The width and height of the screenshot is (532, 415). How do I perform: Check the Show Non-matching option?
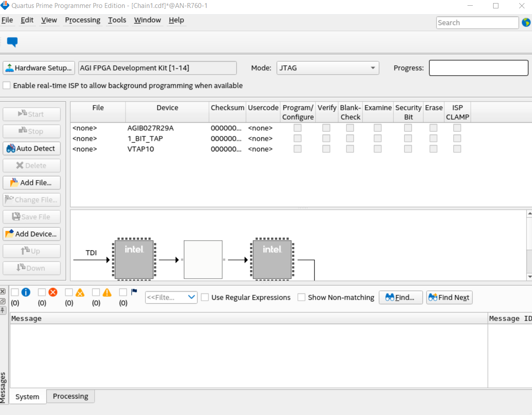pyautogui.click(x=301, y=298)
